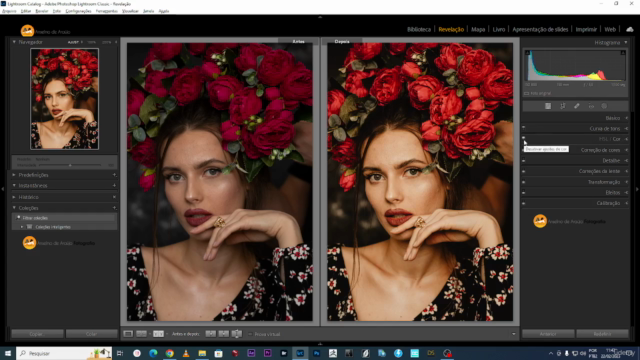Screen dimensions: 640x360
Task: Expand the Básico panel
Action: pos(627,118)
